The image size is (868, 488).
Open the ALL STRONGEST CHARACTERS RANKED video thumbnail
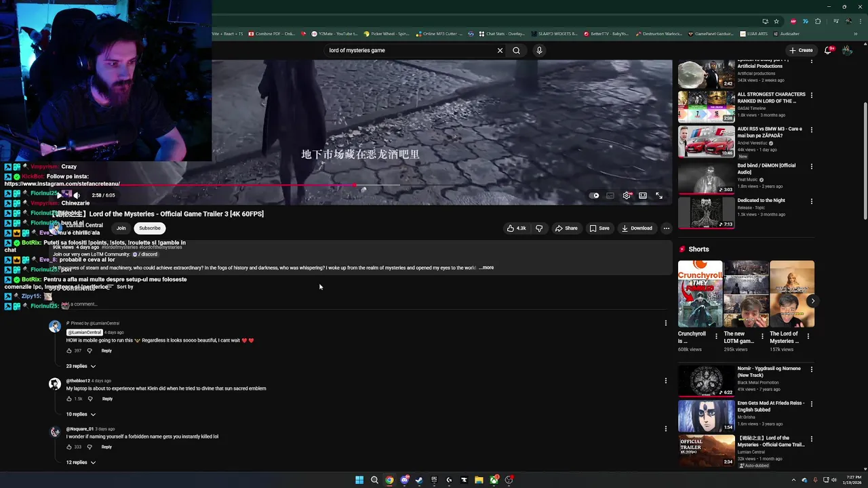tap(706, 106)
